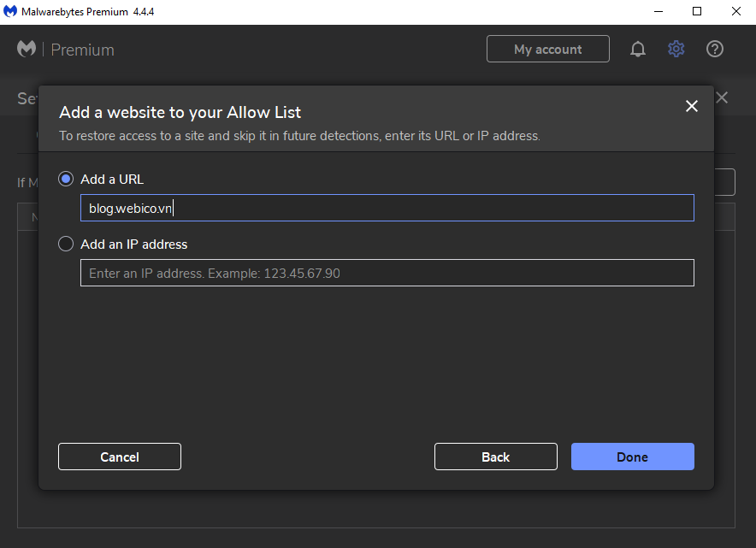
Task: Focus the IP address input field
Action: (x=387, y=273)
